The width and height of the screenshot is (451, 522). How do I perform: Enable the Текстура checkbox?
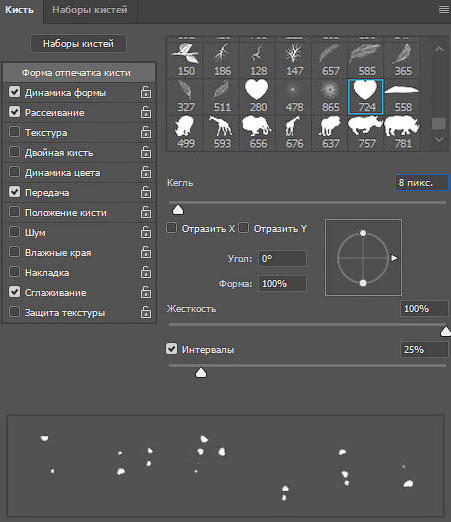(x=14, y=132)
